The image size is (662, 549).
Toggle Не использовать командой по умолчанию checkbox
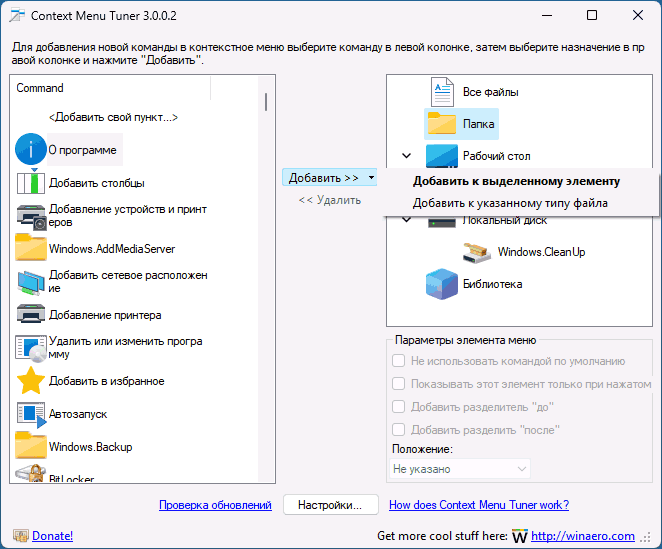coord(399,361)
